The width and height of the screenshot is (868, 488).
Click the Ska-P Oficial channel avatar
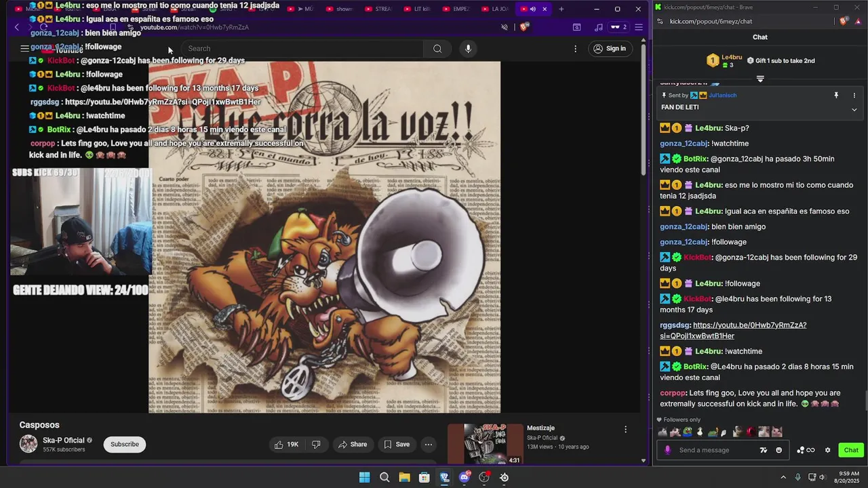tap(28, 444)
